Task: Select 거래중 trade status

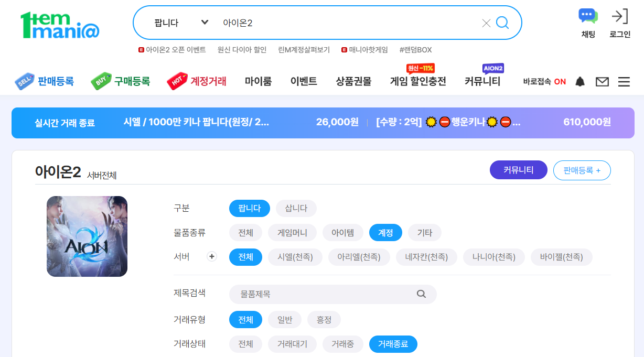Action: (343, 344)
